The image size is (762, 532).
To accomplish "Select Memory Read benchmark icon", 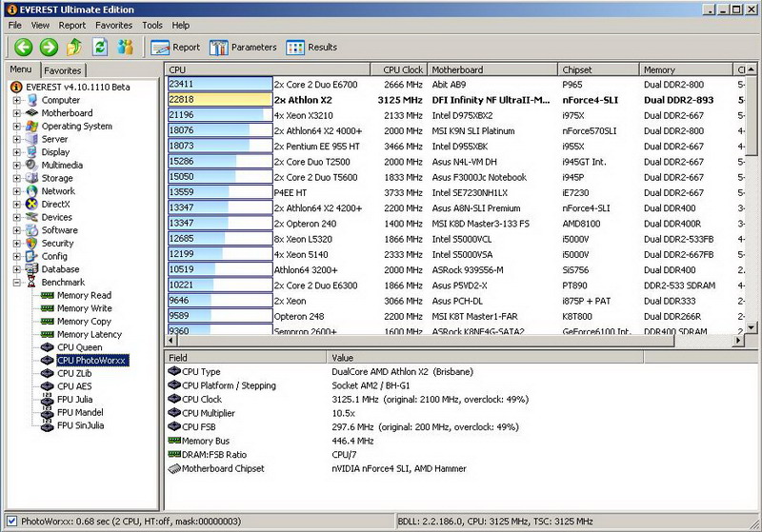I will 48,296.
